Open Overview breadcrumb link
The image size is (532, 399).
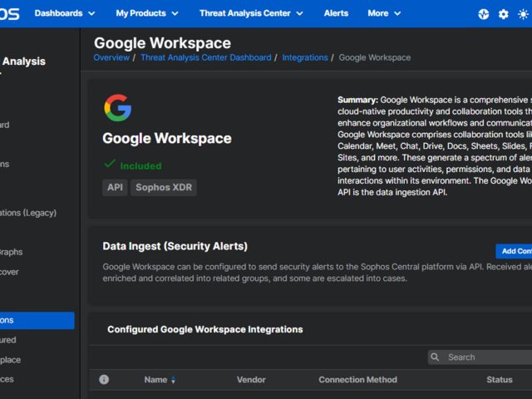(x=111, y=57)
